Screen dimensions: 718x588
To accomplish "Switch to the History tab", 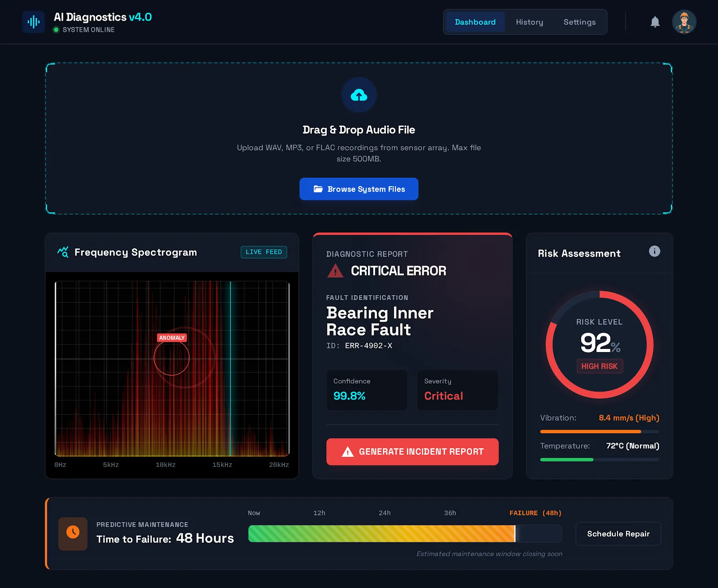I will click(x=529, y=22).
